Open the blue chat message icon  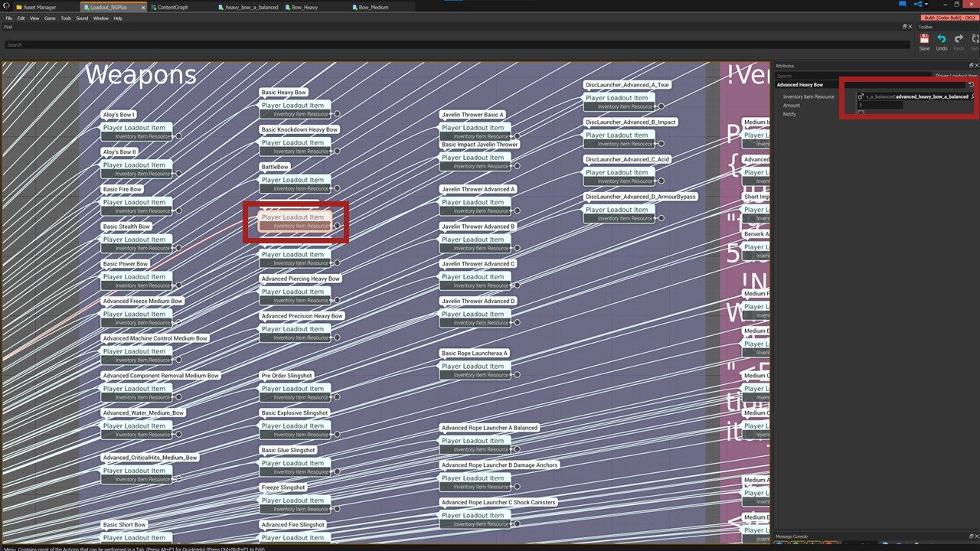coord(902,4)
